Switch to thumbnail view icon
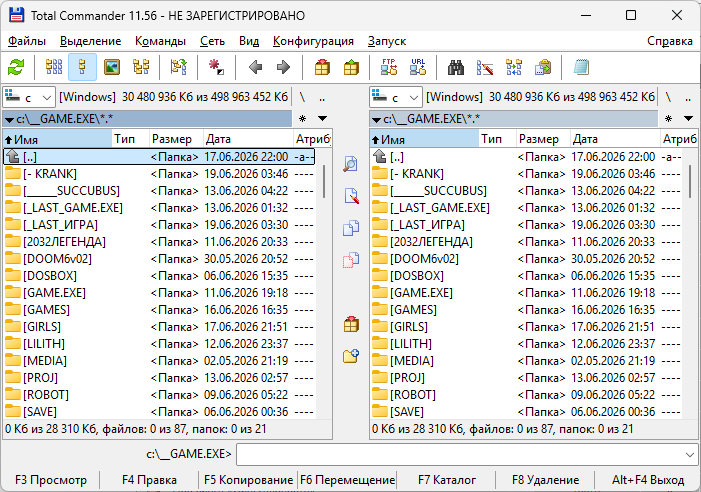This screenshot has height=492, width=701. (112, 67)
